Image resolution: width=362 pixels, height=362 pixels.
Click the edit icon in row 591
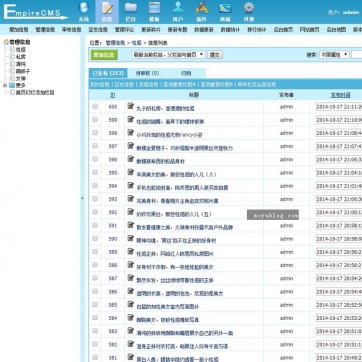[131, 225]
